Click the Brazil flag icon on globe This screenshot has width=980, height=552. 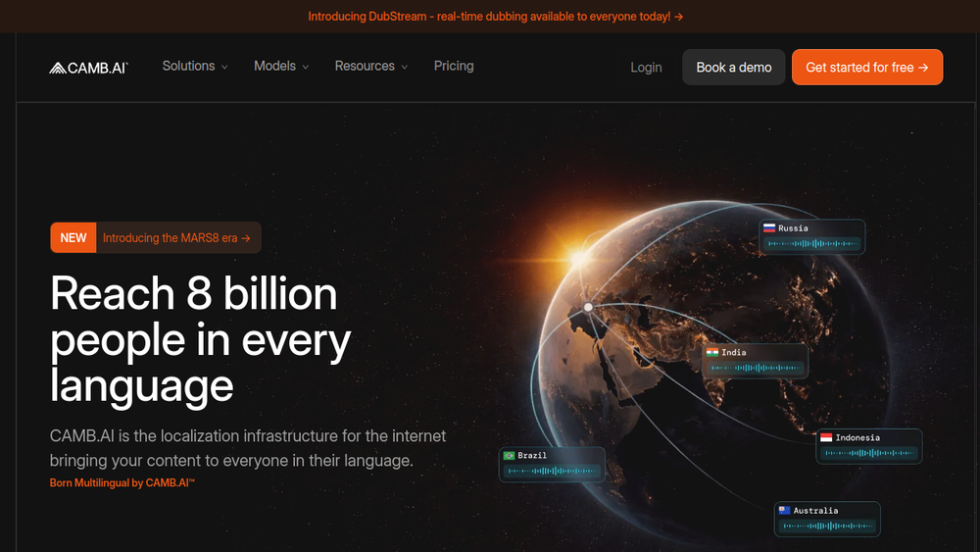click(x=509, y=456)
